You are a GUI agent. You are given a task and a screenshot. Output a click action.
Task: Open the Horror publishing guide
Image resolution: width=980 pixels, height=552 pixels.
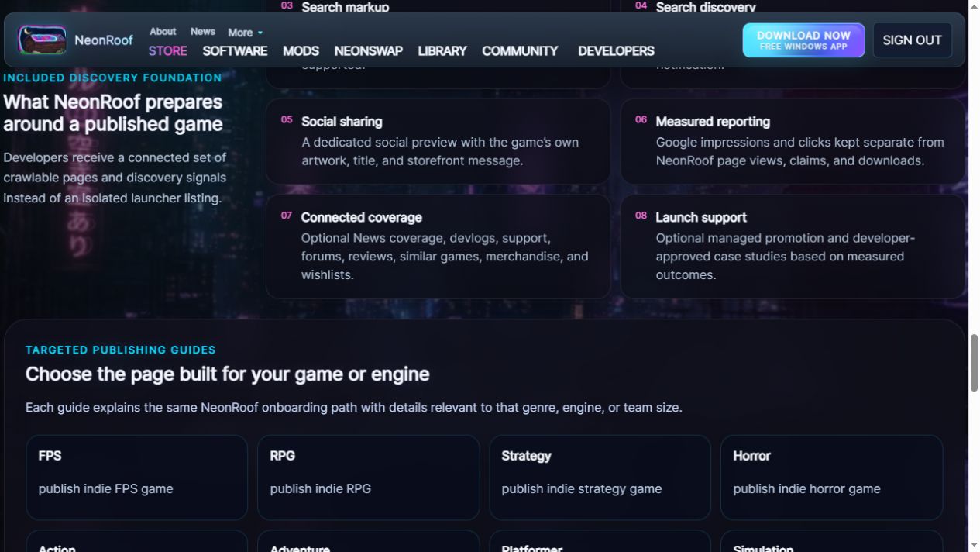831,478
